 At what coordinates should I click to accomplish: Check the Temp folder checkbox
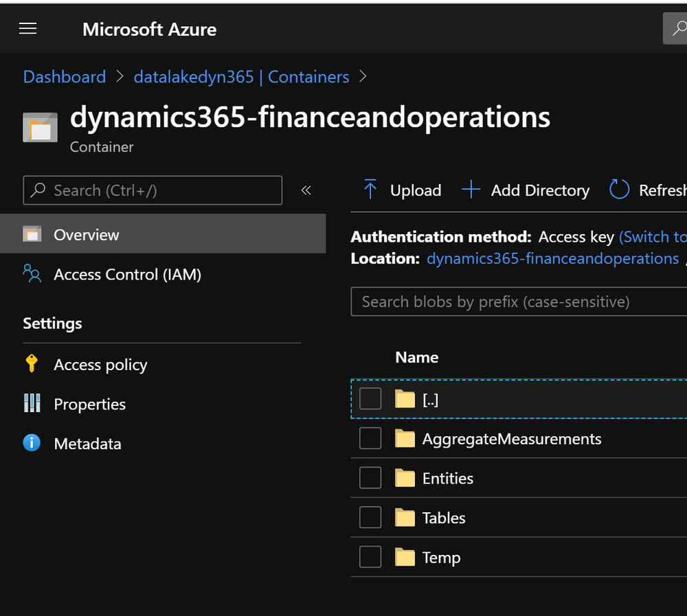pyautogui.click(x=370, y=556)
